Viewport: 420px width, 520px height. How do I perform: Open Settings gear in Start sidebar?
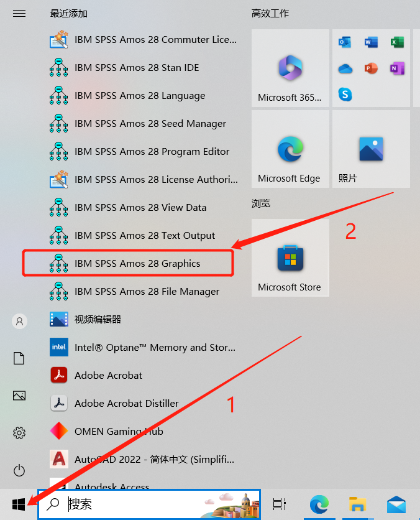19,432
